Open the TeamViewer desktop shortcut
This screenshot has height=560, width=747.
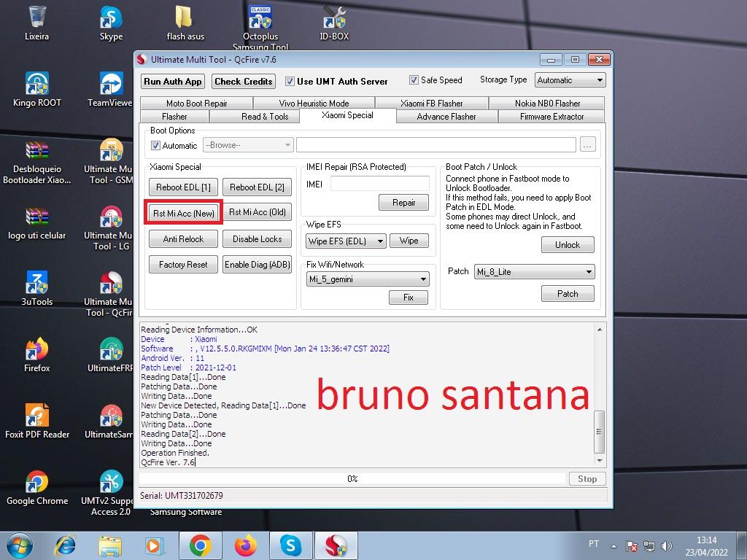pos(110,90)
